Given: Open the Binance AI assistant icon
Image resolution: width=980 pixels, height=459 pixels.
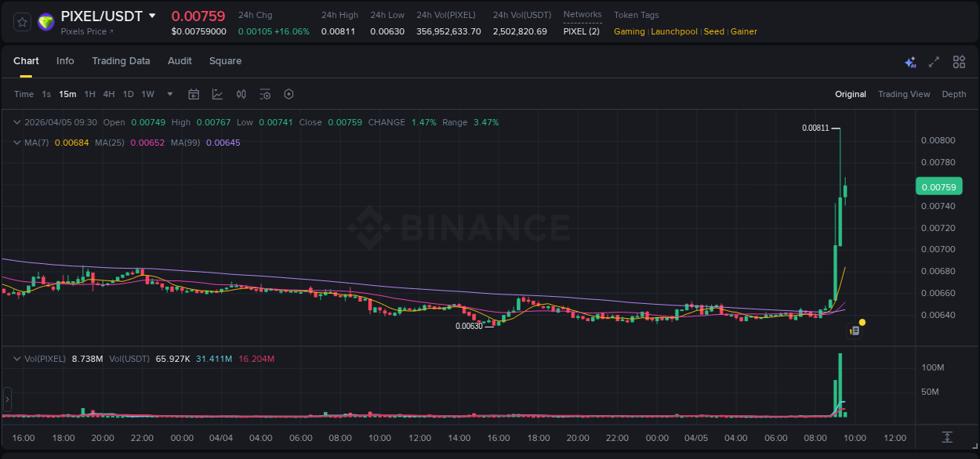Looking at the screenshot, I should pos(910,61).
